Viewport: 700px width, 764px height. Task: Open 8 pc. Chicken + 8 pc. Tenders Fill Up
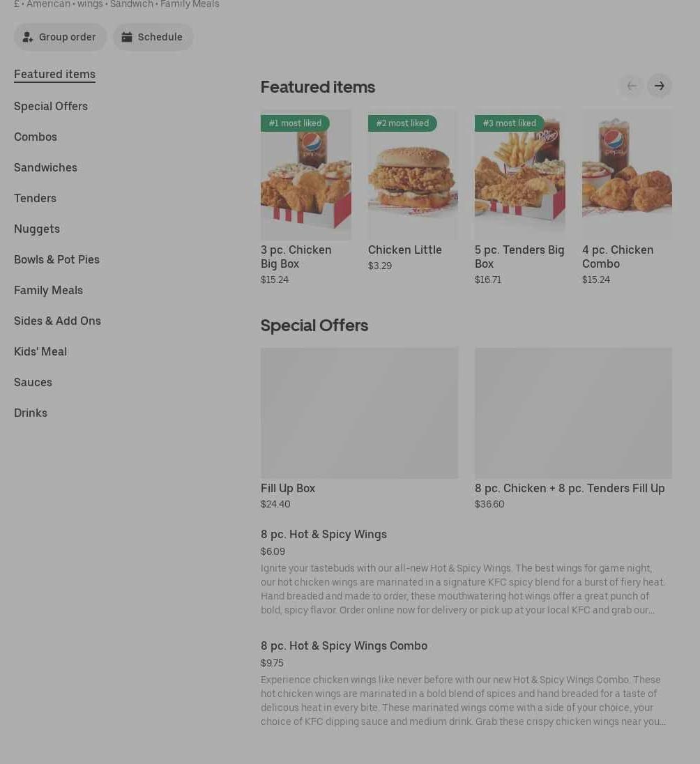coord(573,428)
